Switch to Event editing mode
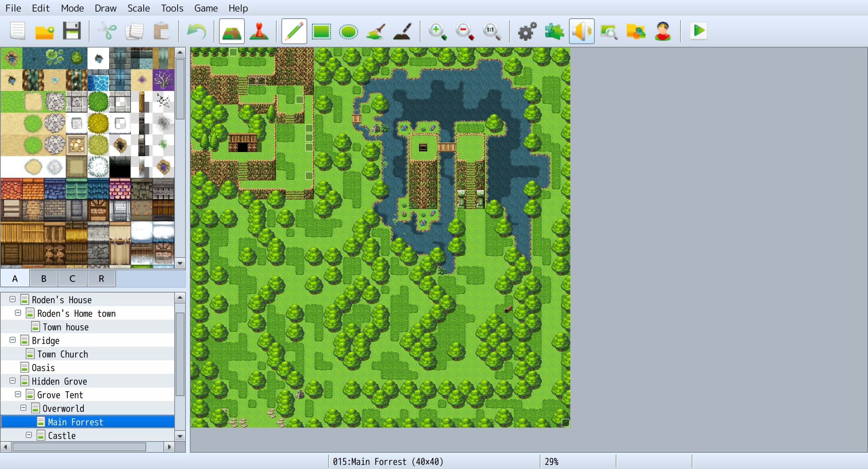 pyautogui.click(x=259, y=31)
